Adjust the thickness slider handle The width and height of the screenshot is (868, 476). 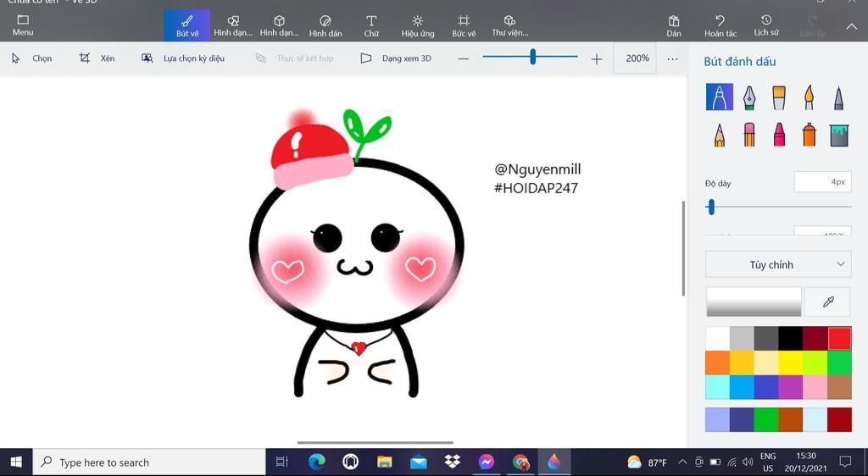711,208
